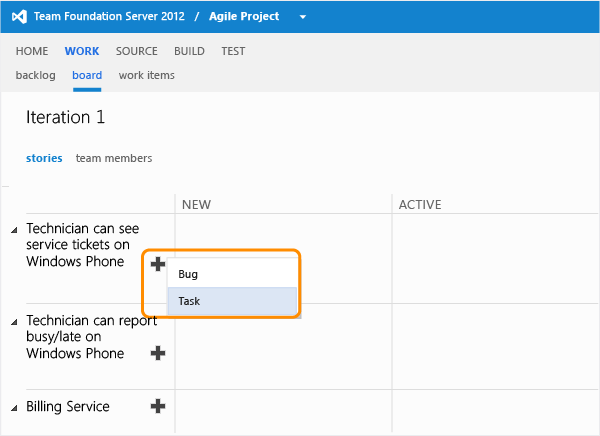
Task: Collapse 'Technician can see service tickets' row
Action: 14,230
